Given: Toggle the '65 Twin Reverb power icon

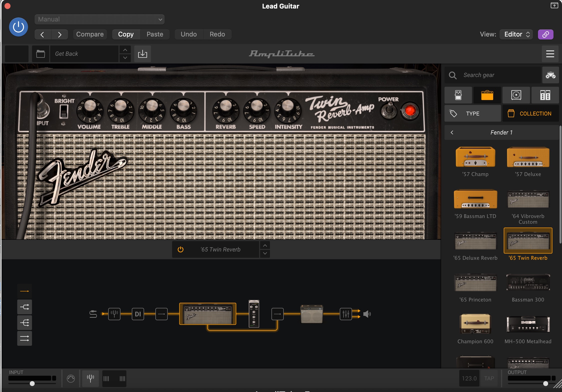Looking at the screenshot, I should [x=180, y=249].
